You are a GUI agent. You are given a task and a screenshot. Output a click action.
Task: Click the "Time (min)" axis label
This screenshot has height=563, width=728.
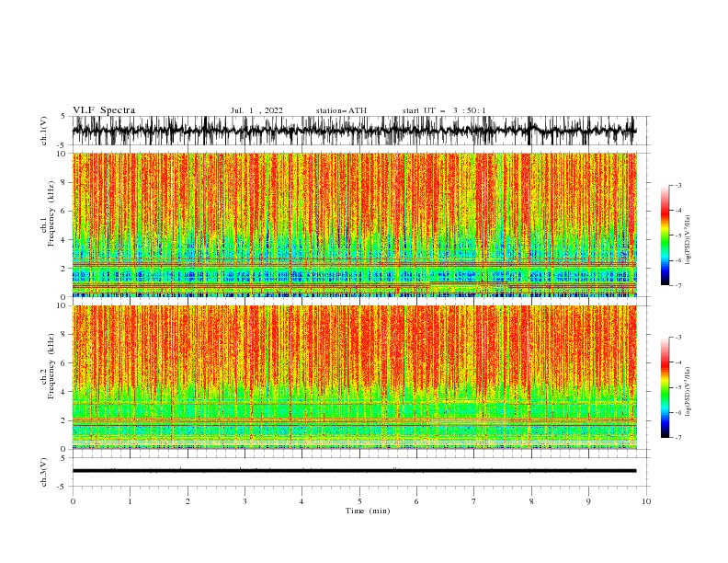click(368, 511)
